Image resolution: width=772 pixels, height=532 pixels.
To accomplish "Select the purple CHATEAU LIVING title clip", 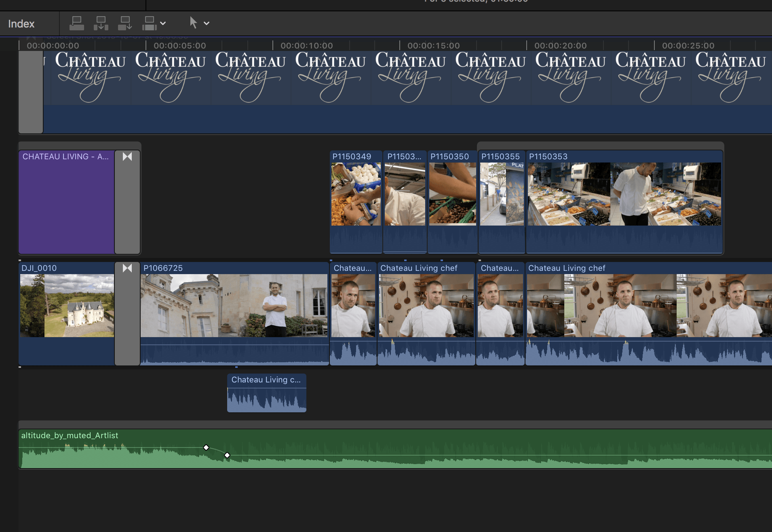I will pyautogui.click(x=66, y=202).
